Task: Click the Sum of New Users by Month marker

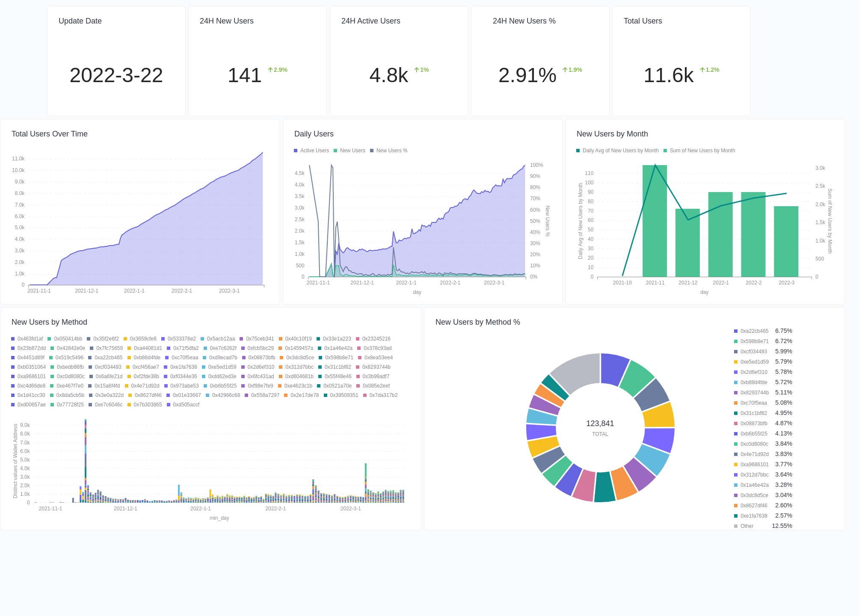Action: (664, 150)
